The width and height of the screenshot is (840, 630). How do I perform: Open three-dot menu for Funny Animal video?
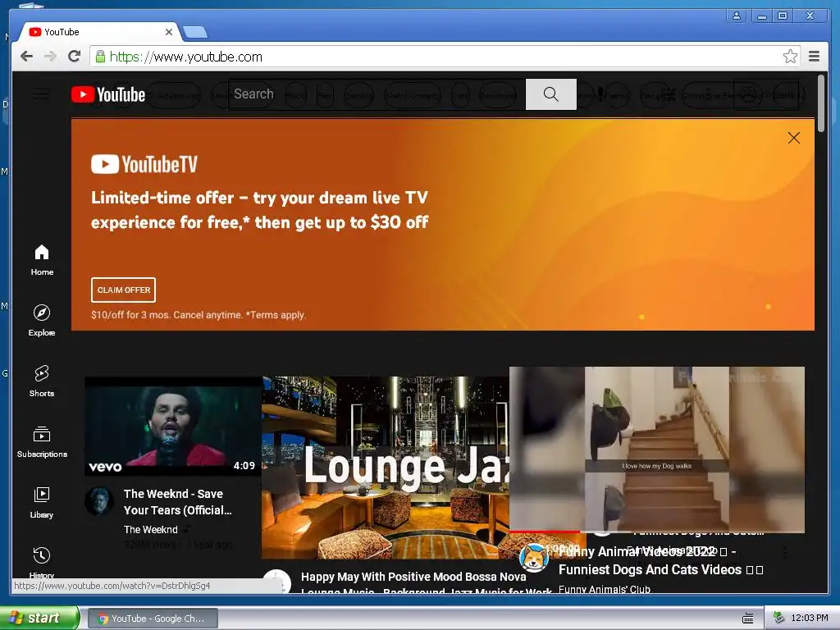[x=784, y=552]
